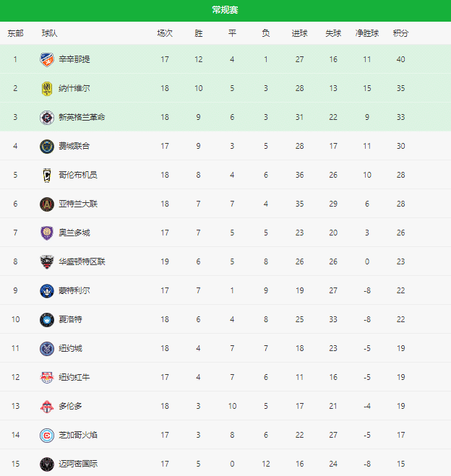Click the 净胜球 column header
This screenshot has height=476, width=451.
point(367,33)
